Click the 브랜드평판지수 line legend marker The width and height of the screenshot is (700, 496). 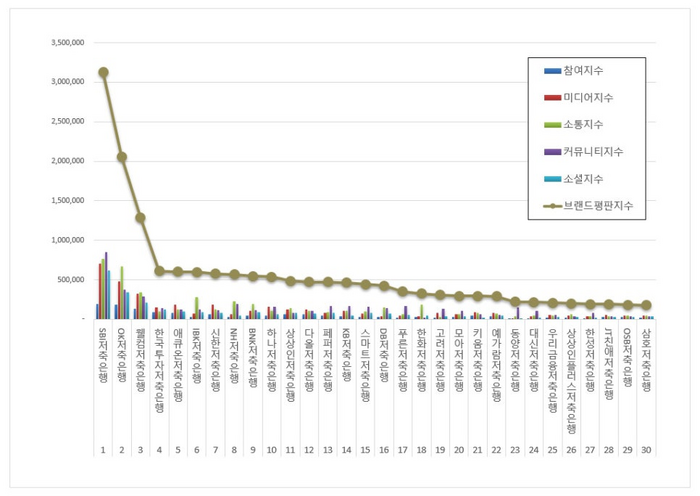(x=553, y=206)
